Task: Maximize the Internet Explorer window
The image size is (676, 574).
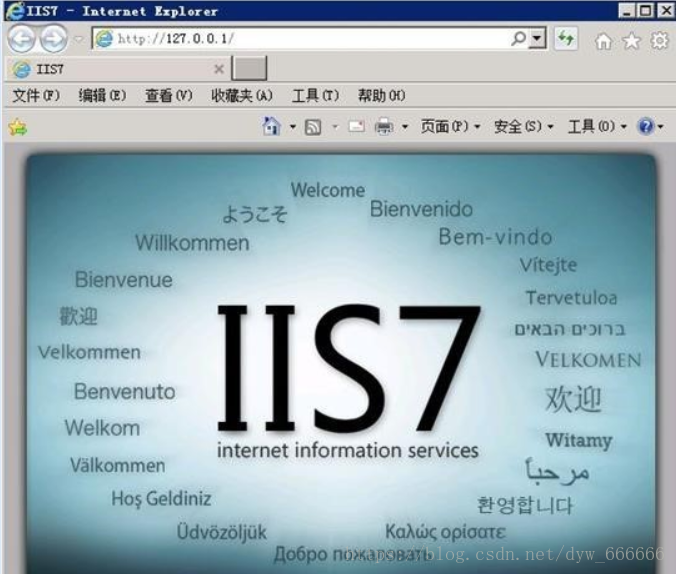Action: tap(645, 10)
